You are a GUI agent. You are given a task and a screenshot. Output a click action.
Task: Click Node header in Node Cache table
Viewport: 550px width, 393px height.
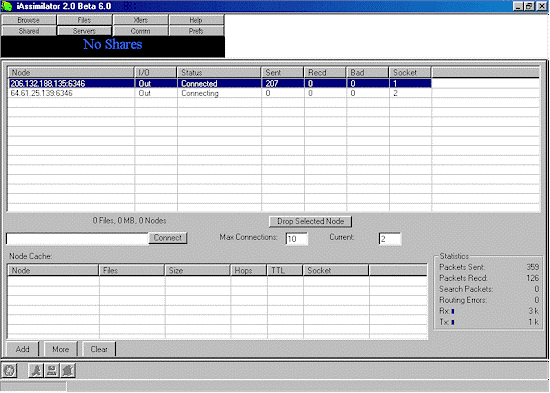point(53,271)
